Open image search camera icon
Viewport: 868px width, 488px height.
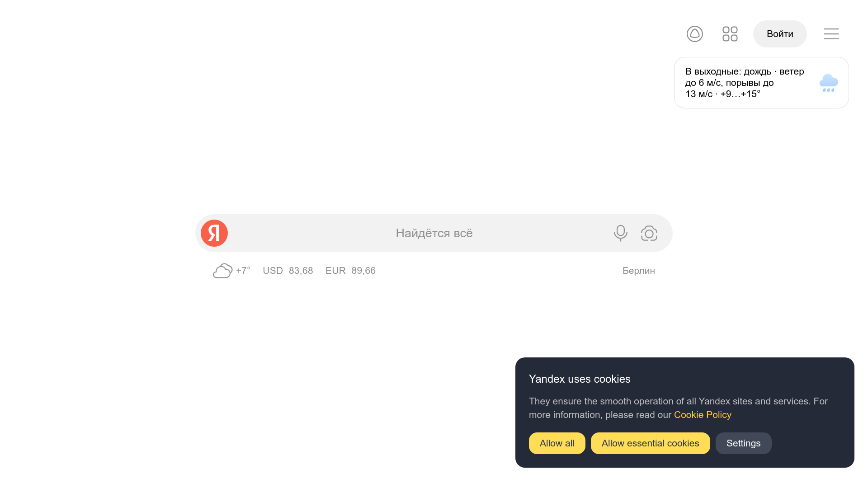pos(649,233)
